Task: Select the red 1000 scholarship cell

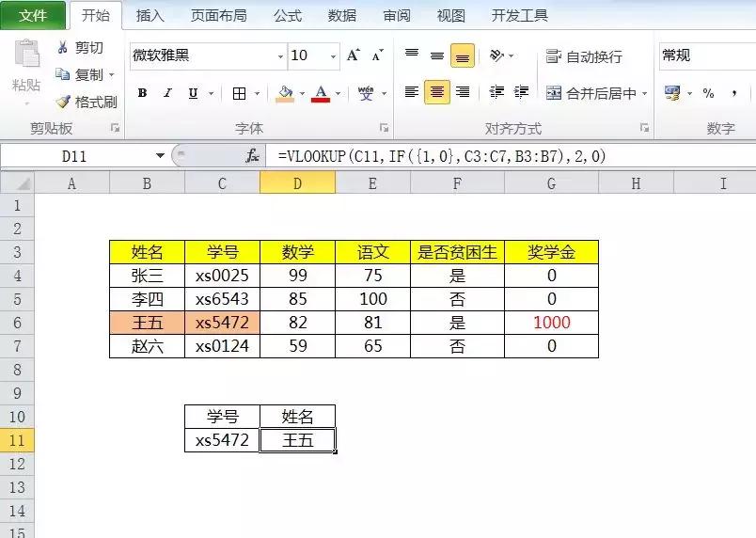Action: 552,323
